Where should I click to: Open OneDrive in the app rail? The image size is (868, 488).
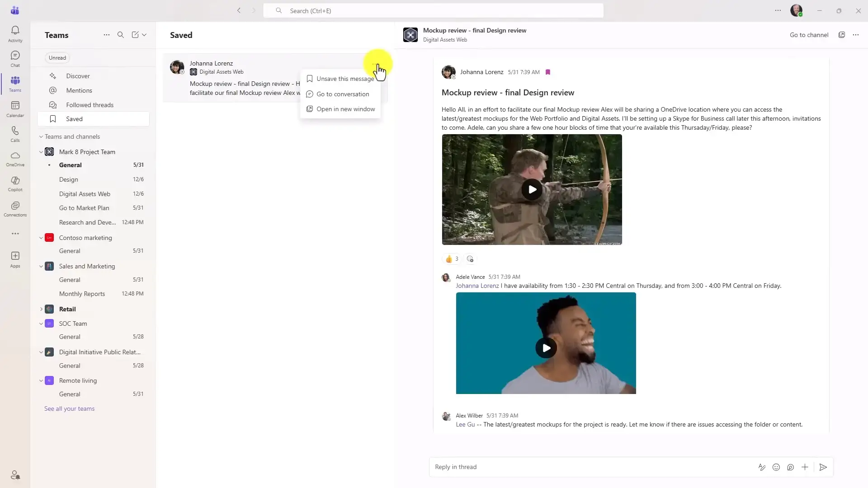[x=15, y=159]
